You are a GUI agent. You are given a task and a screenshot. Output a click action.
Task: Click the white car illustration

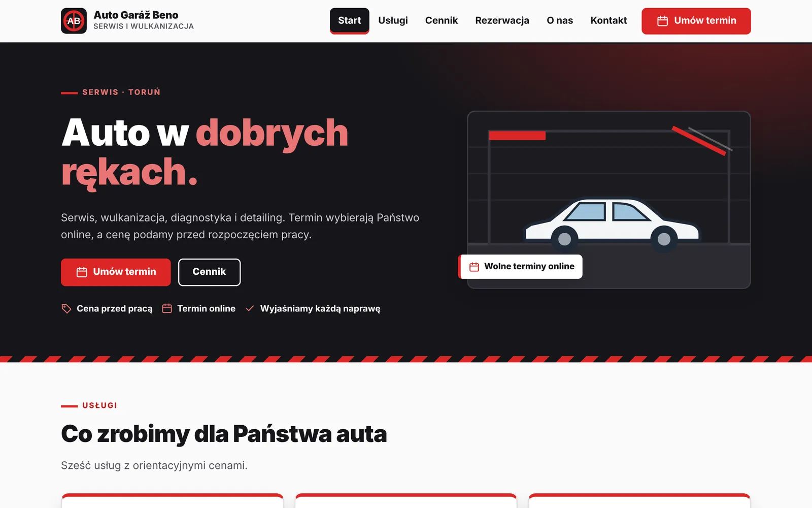(x=612, y=224)
